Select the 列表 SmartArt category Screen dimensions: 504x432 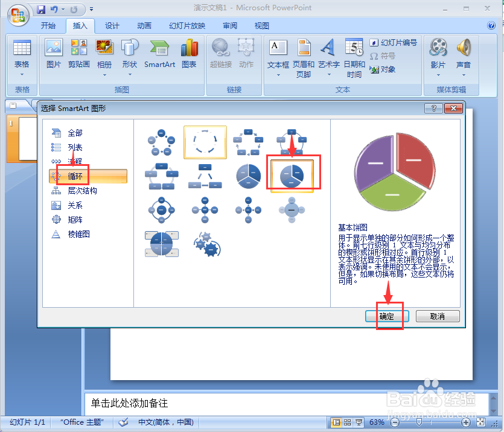88,147
